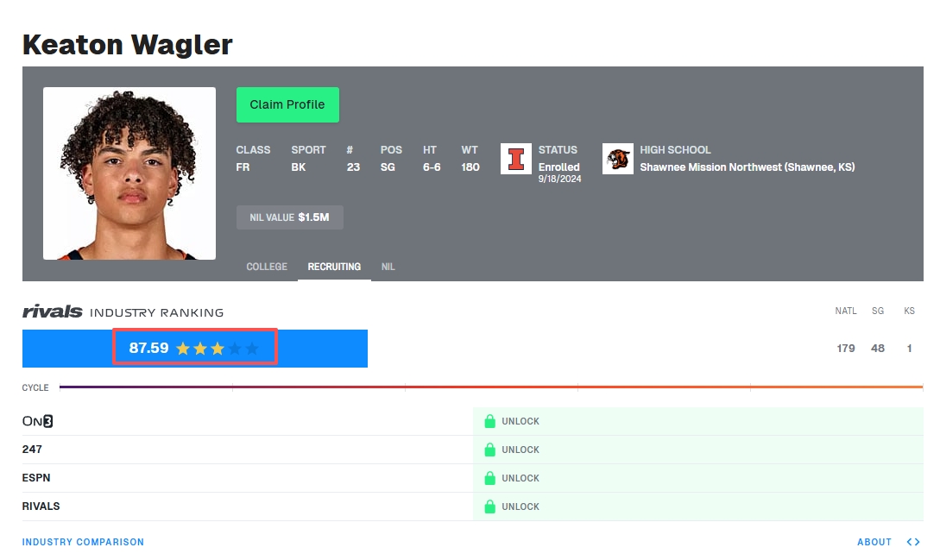The width and height of the screenshot is (940, 560).
Task: Click the On3 logo in the rankings list
Action: tap(38, 421)
